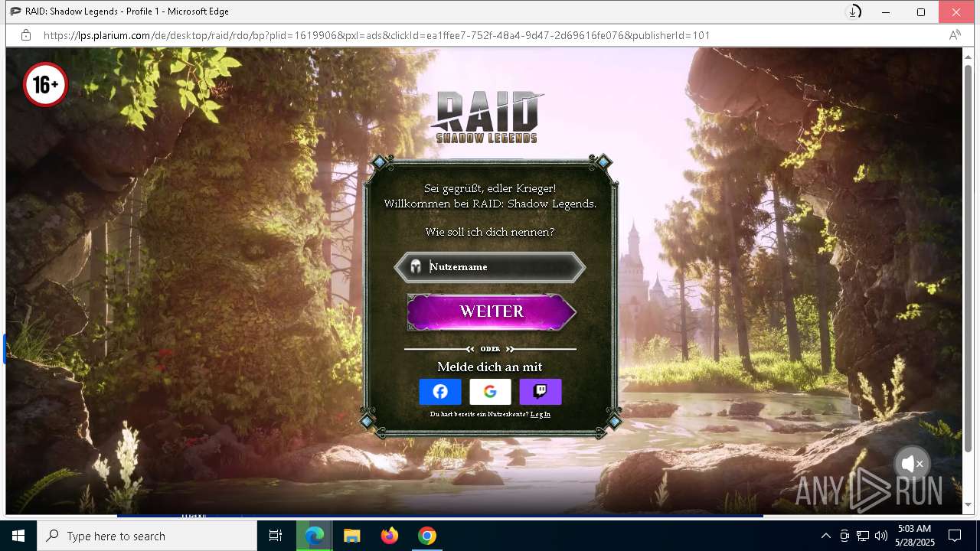The image size is (980, 551).
Task: Launch Google Chrome from the taskbar
Action: 427,536
